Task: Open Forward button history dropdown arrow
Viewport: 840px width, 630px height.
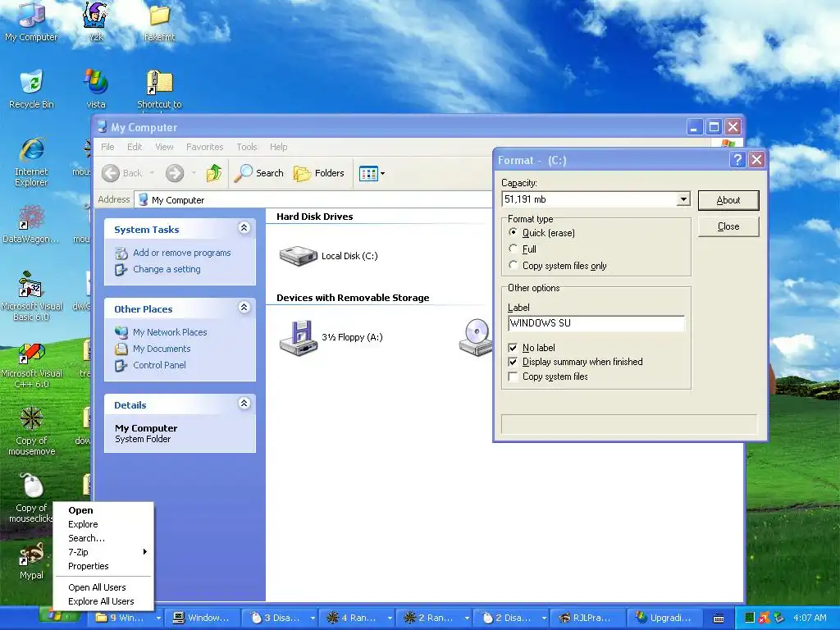Action: pos(194,173)
